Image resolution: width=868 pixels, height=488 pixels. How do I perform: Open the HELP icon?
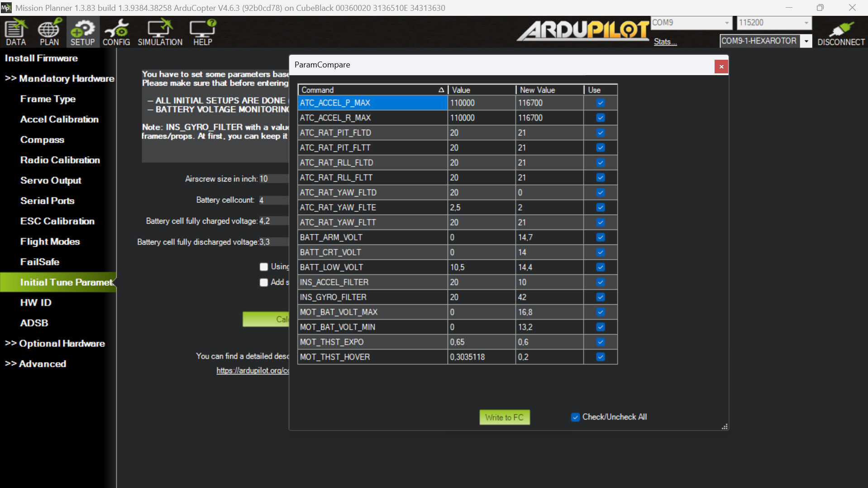click(x=202, y=32)
